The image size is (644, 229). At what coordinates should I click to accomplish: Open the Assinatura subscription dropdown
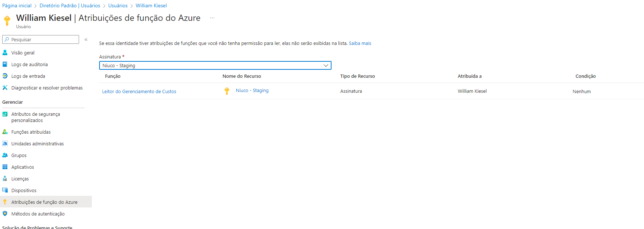tap(215, 65)
